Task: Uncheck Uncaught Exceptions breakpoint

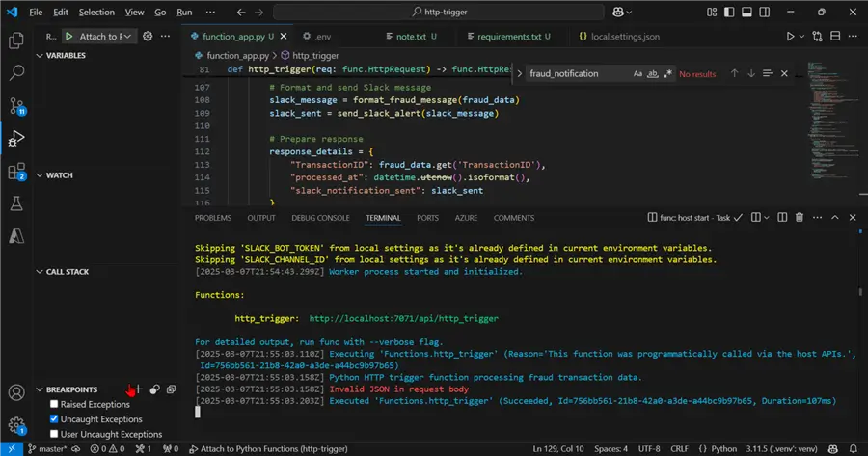Action: (54, 419)
